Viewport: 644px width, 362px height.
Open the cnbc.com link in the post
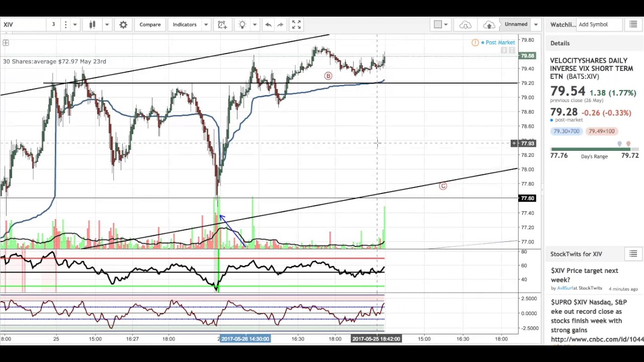pos(597,339)
